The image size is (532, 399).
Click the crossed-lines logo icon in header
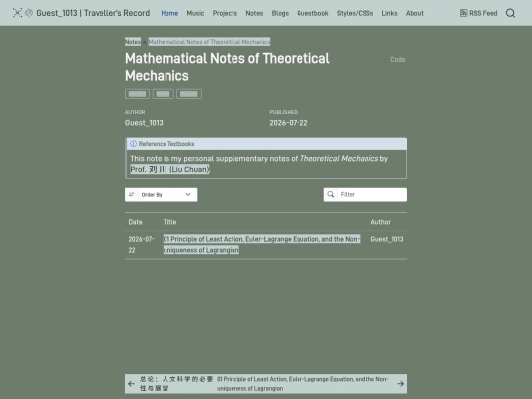pyautogui.click(x=17, y=13)
